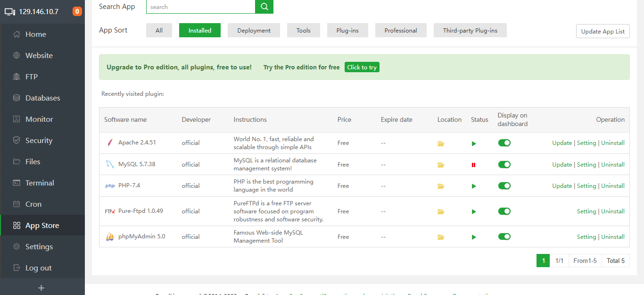Click the plus icon below sidebar
This screenshot has width=644, height=295.
41,288
